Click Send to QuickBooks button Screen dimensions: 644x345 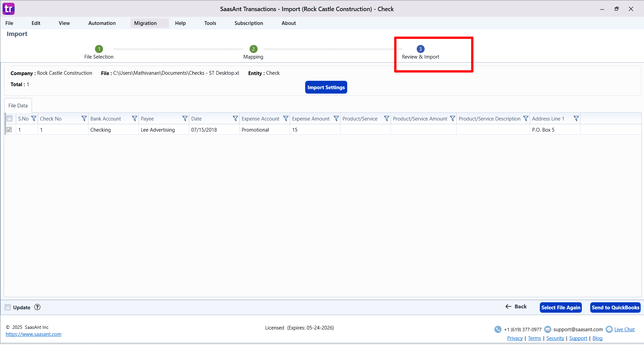pos(615,307)
